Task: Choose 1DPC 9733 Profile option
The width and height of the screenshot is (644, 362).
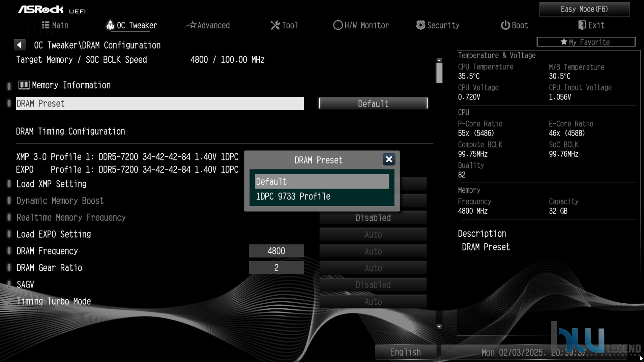Action: coord(322,196)
